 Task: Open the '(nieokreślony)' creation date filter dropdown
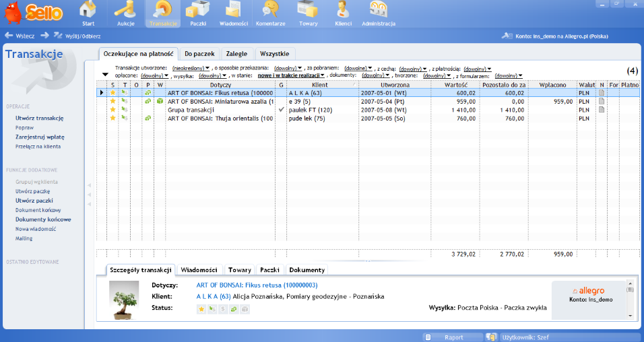pos(191,69)
